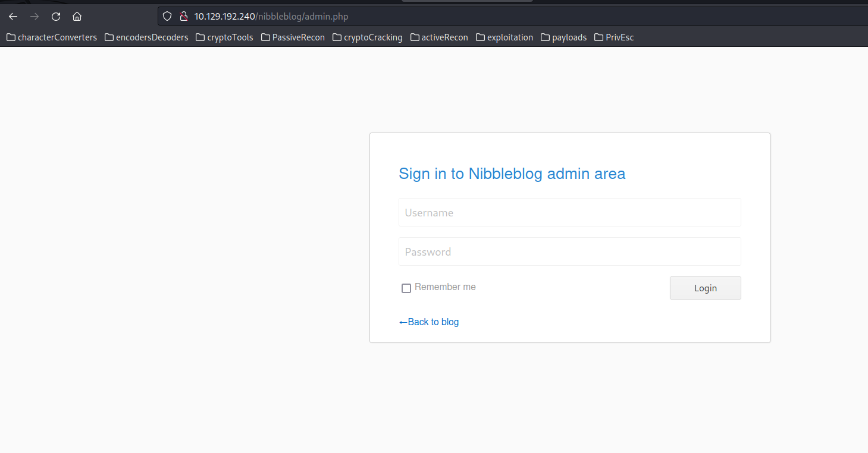The height and width of the screenshot is (453, 868).
Task: Click the shield tracking protection icon
Action: [168, 17]
